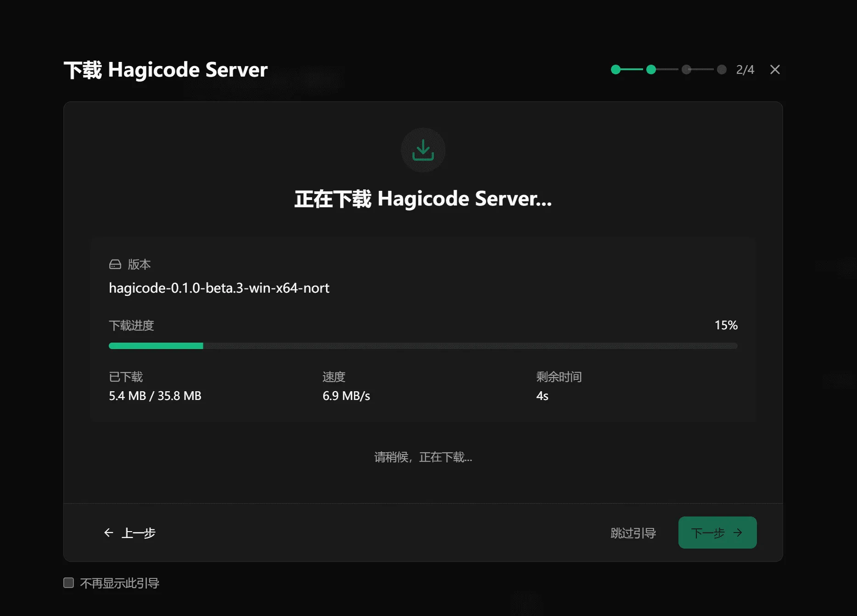857x616 pixels.
Task: Click the first green step indicator dot
Action: pyautogui.click(x=615, y=69)
